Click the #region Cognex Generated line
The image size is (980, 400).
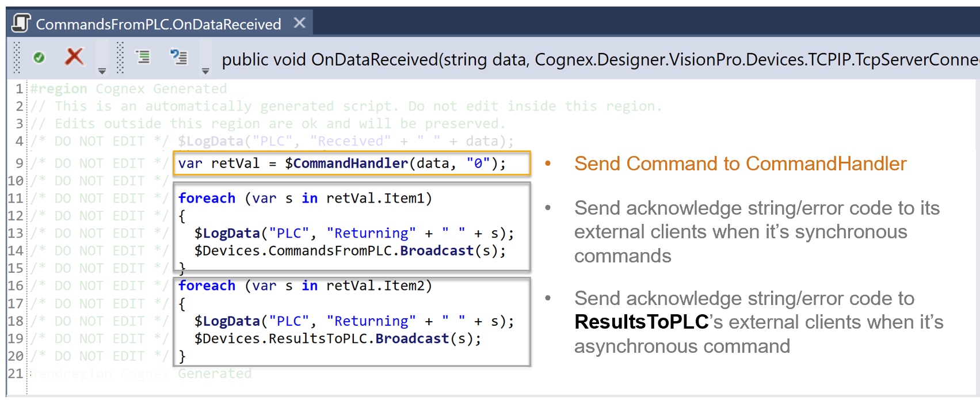(x=129, y=89)
